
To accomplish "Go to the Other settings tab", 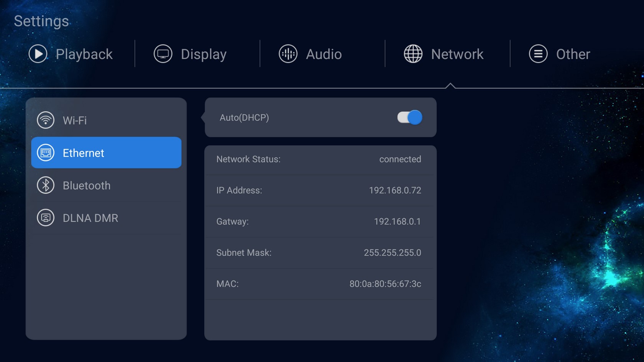I will (x=560, y=54).
